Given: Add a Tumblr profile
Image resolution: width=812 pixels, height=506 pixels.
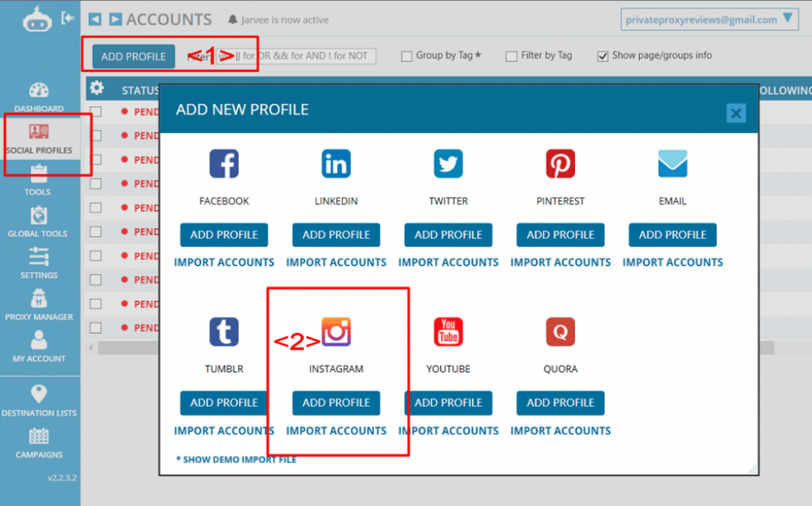Looking at the screenshot, I should pyautogui.click(x=224, y=403).
